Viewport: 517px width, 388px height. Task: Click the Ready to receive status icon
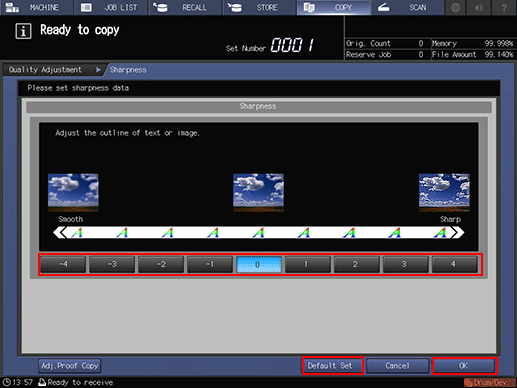point(42,382)
